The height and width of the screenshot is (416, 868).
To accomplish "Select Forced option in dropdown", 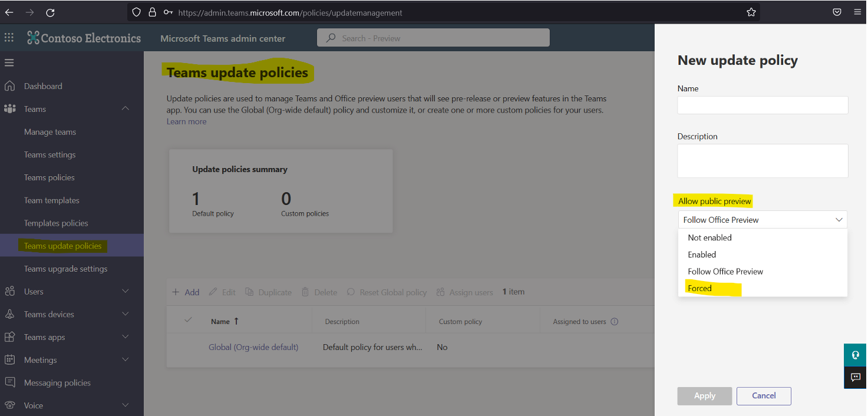I will point(763,288).
